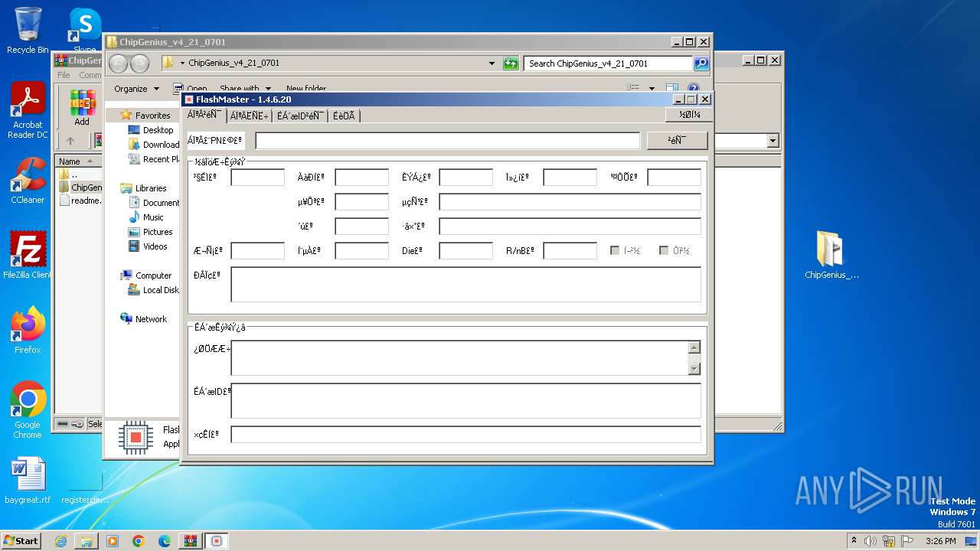Open Explorer help icon
The width and height of the screenshot is (980, 551).
coord(693,89)
